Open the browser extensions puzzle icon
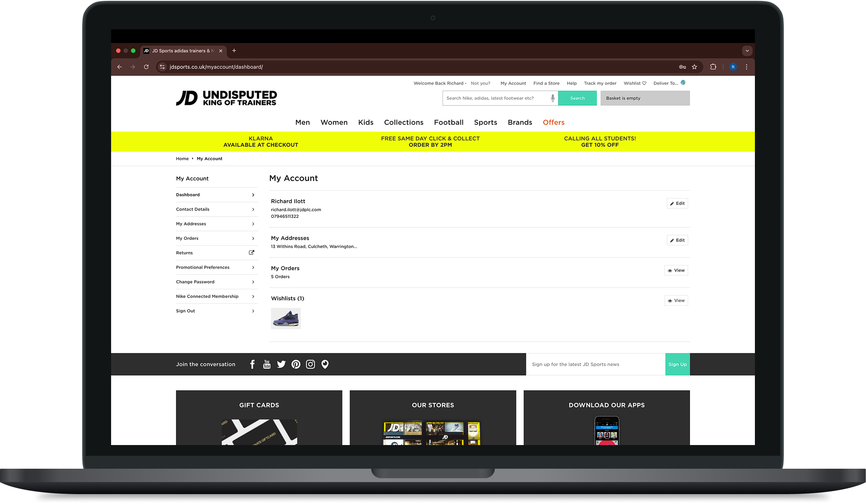The width and height of the screenshot is (866, 504). point(713,67)
